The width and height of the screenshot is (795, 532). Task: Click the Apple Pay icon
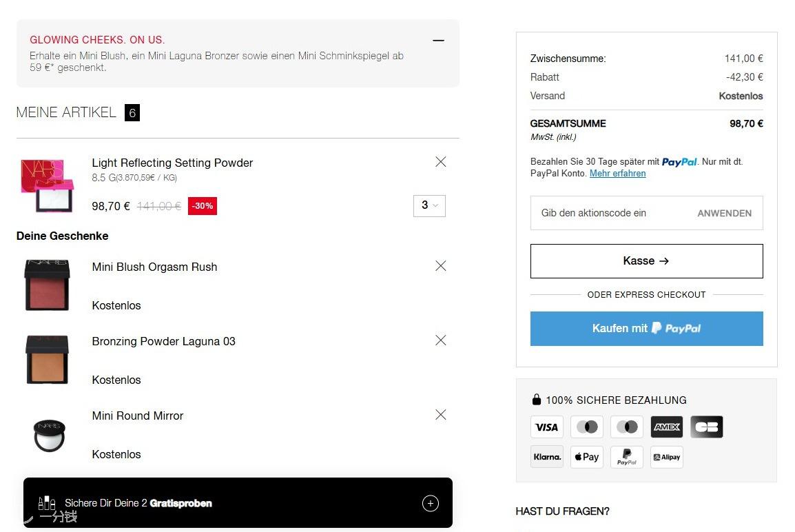587,457
